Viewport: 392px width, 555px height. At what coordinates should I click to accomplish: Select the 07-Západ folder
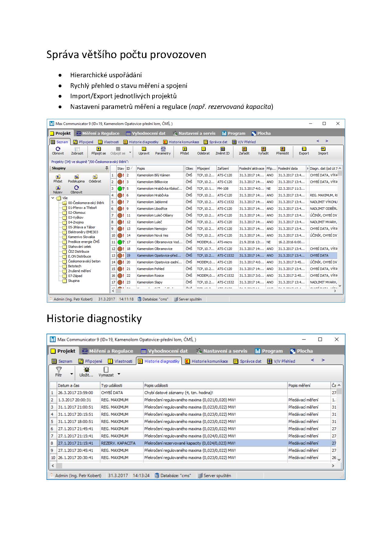[x=72, y=276]
